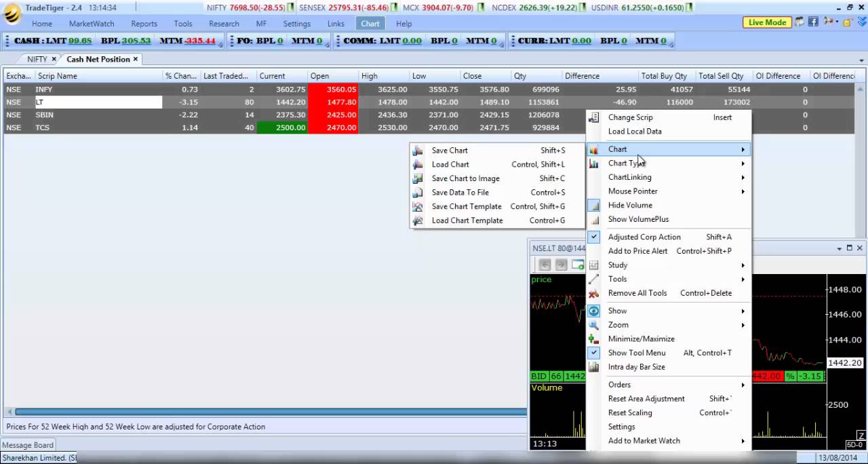The height and width of the screenshot is (464, 868).
Task: Choose Save Chart to Image
Action: pos(497,178)
